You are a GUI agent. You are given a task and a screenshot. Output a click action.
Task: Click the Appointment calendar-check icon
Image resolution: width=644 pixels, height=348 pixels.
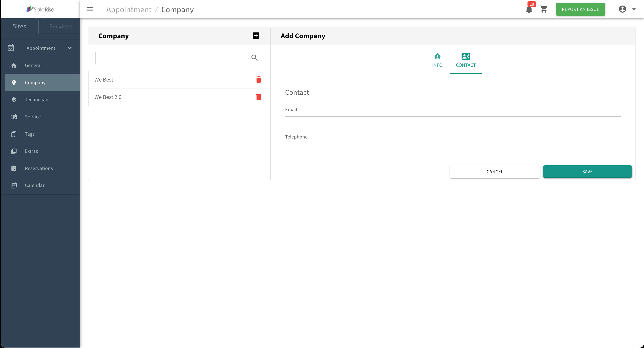point(11,48)
